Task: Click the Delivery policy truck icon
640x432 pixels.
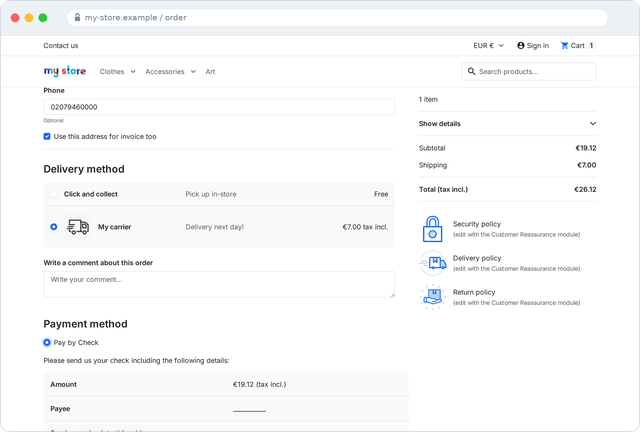Action: [432, 263]
